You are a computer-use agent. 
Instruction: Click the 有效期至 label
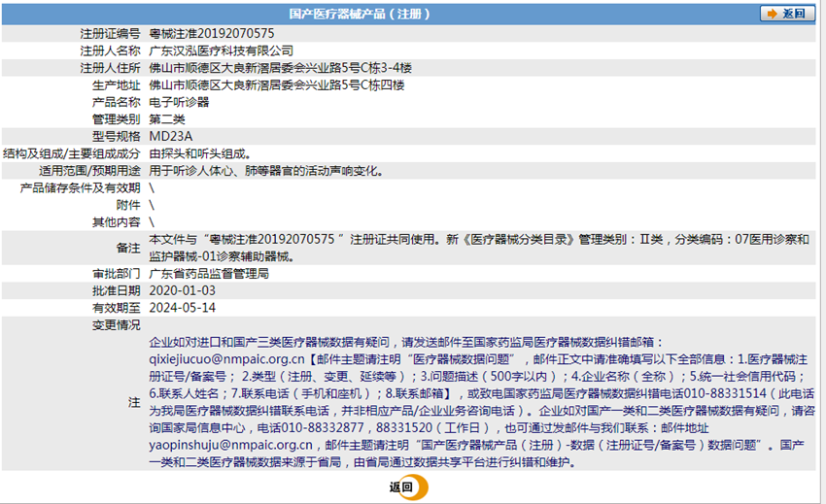tap(117, 308)
